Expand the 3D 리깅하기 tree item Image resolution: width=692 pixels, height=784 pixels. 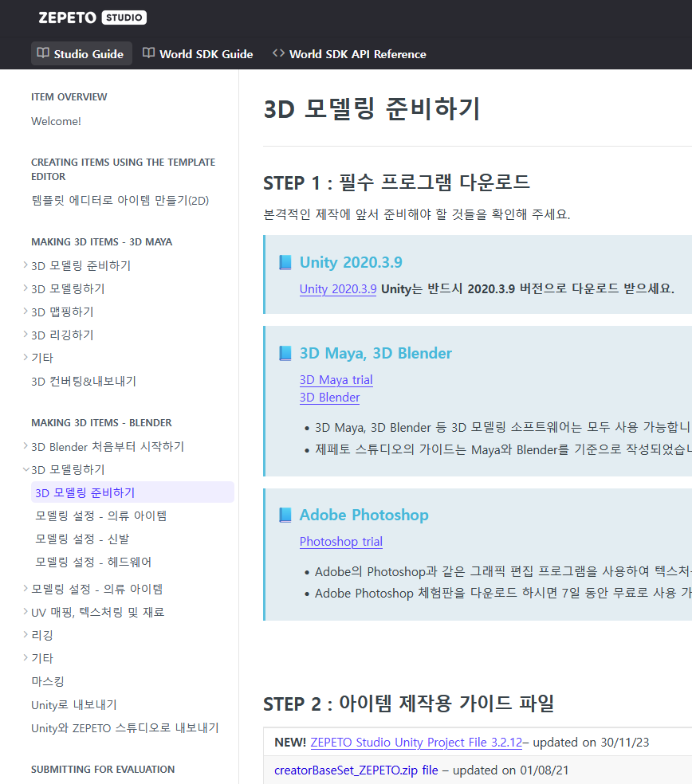[26, 334]
